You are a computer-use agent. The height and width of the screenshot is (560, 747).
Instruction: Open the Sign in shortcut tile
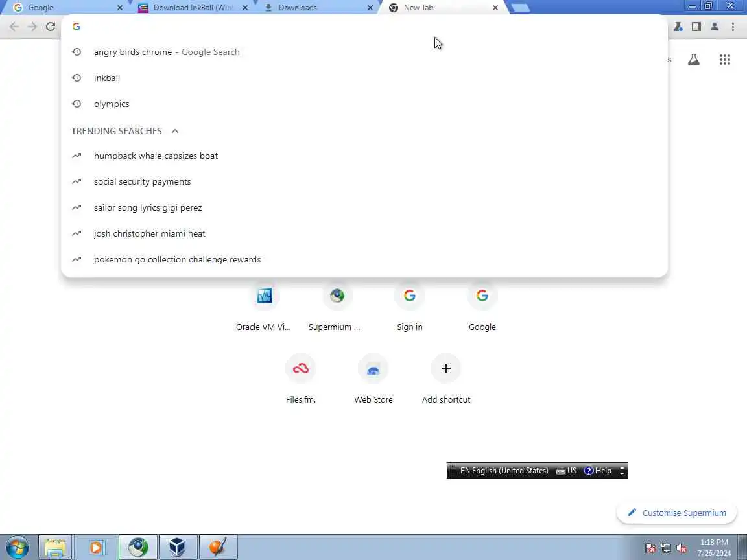pos(410,307)
